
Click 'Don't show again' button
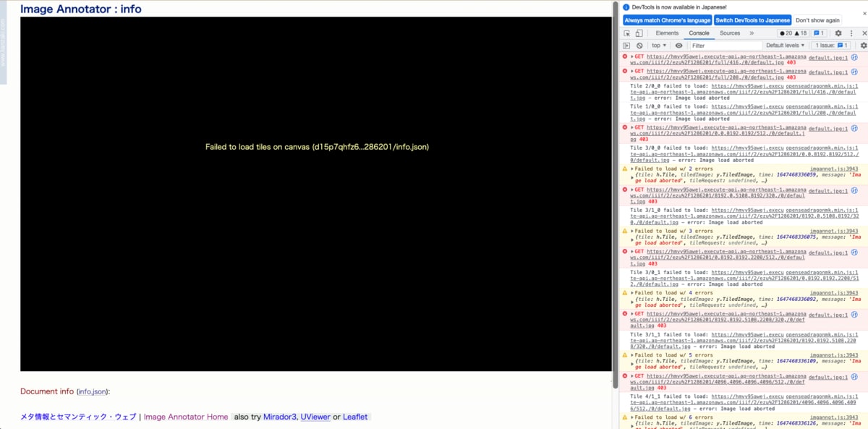coord(818,20)
